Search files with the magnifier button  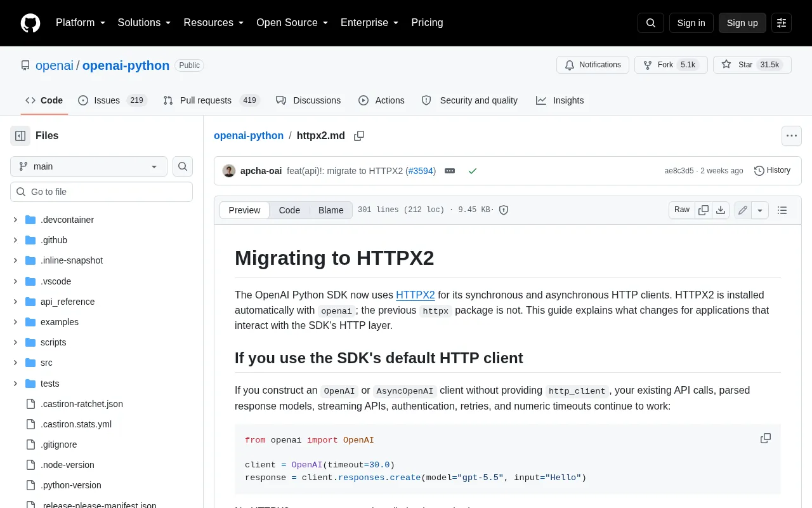pos(183,166)
